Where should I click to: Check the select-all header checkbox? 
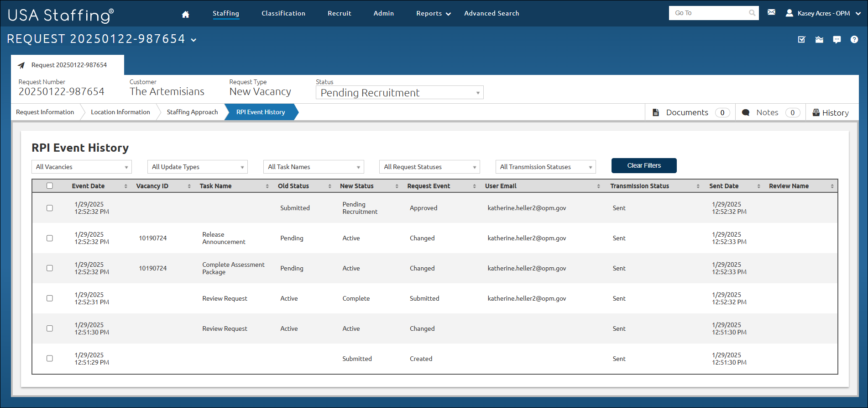click(x=50, y=185)
